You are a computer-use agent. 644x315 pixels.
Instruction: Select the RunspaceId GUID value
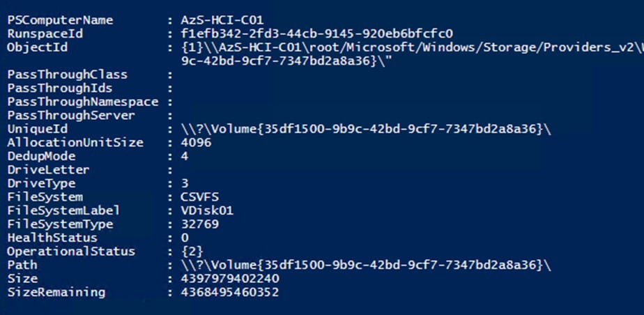[x=316, y=33]
